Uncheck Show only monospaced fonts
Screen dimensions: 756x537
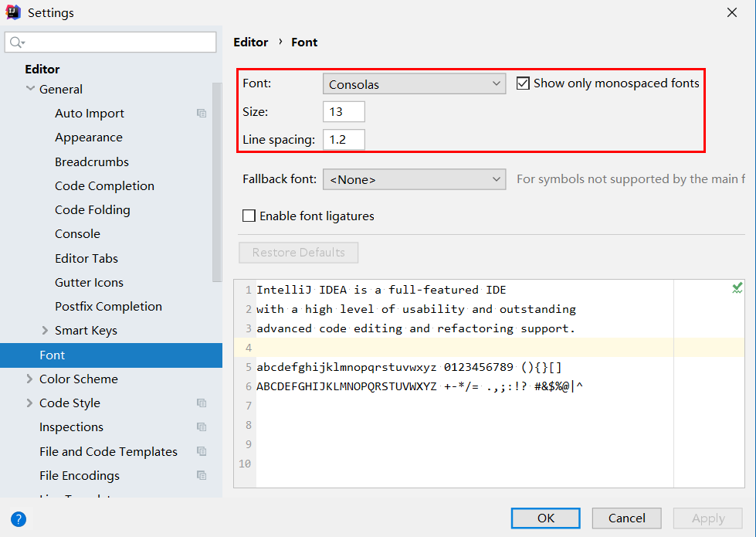(x=524, y=83)
